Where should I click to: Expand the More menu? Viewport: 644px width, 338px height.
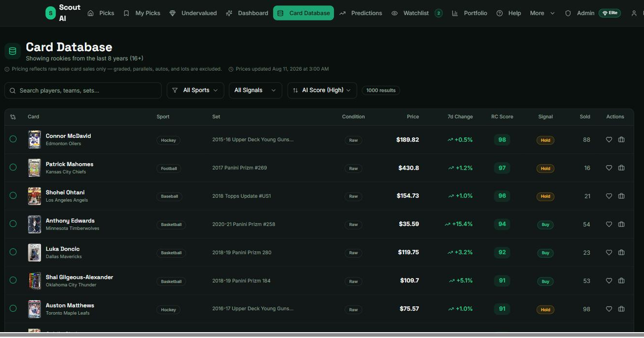coord(543,13)
